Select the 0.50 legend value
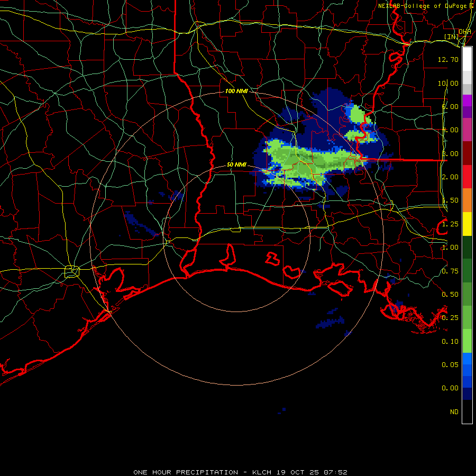The image size is (476, 476). click(450, 295)
